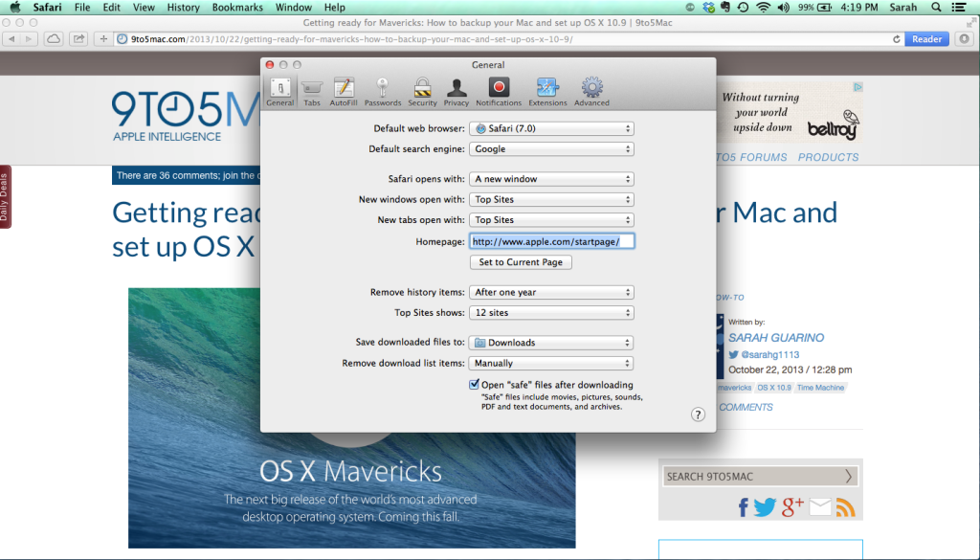Expand Remove history items dropdown
Viewport: 980px width, 560px height.
[551, 292]
